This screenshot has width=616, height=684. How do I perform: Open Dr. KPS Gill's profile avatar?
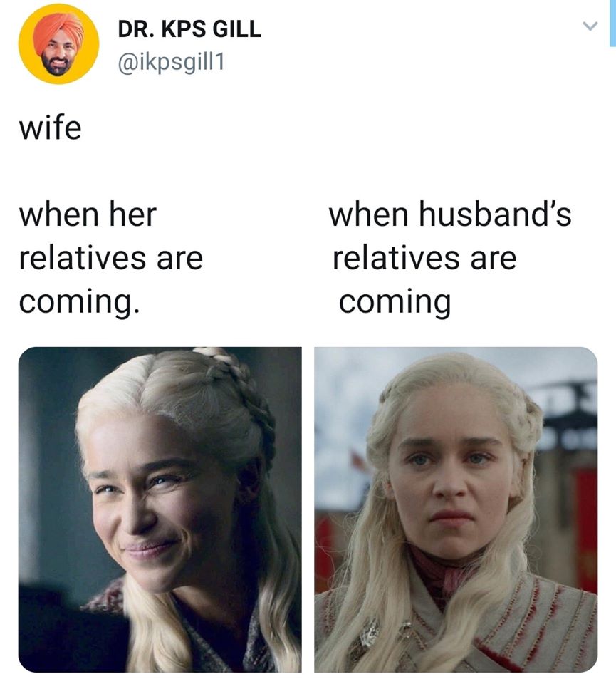click(58, 43)
